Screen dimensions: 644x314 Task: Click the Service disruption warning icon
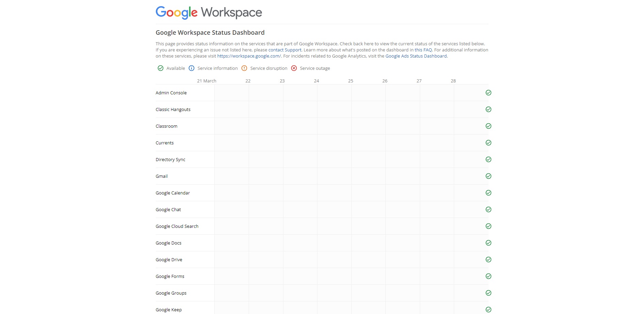tap(244, 68)
